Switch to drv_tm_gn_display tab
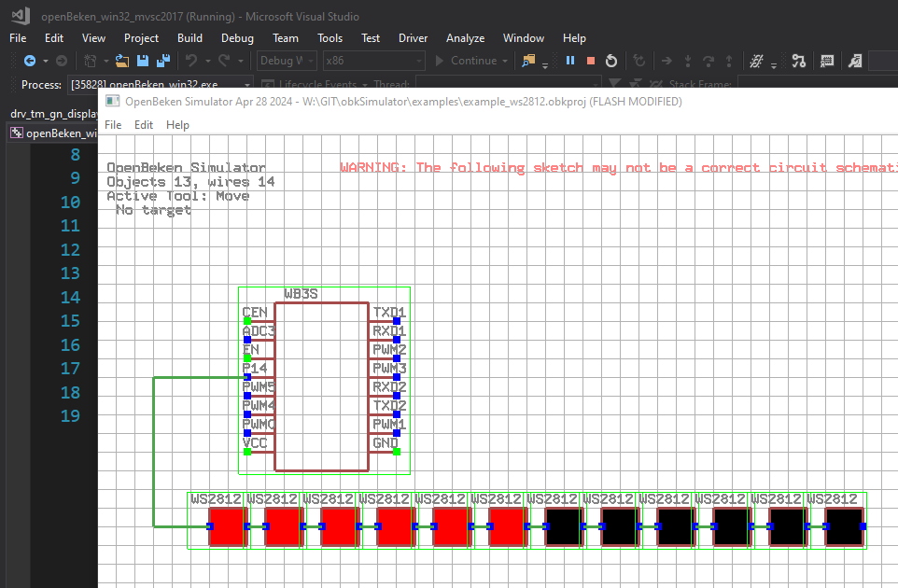The width and height of the screenshot is (898, 588). point(51,114)
